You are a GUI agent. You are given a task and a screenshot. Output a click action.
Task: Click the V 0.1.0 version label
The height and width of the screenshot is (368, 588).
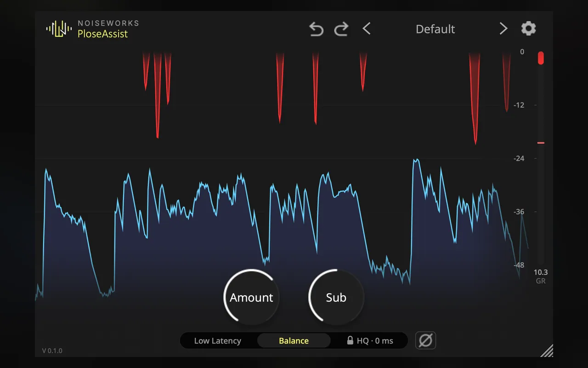[52, 351]
